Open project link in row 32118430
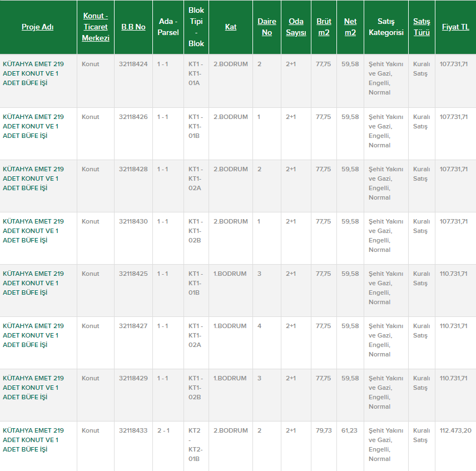 (x=33, y=231)
